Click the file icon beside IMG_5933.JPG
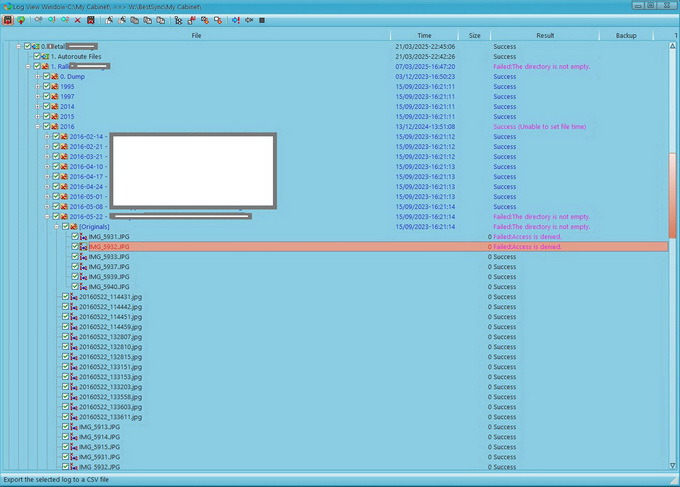680x487 pixels. [x=83, y=257]
